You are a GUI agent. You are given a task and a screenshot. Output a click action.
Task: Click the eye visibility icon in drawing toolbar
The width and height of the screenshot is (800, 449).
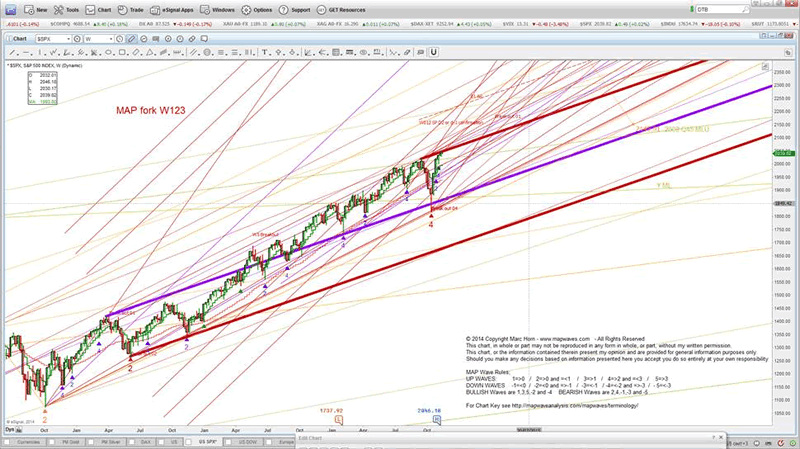[x=363, y=52]
